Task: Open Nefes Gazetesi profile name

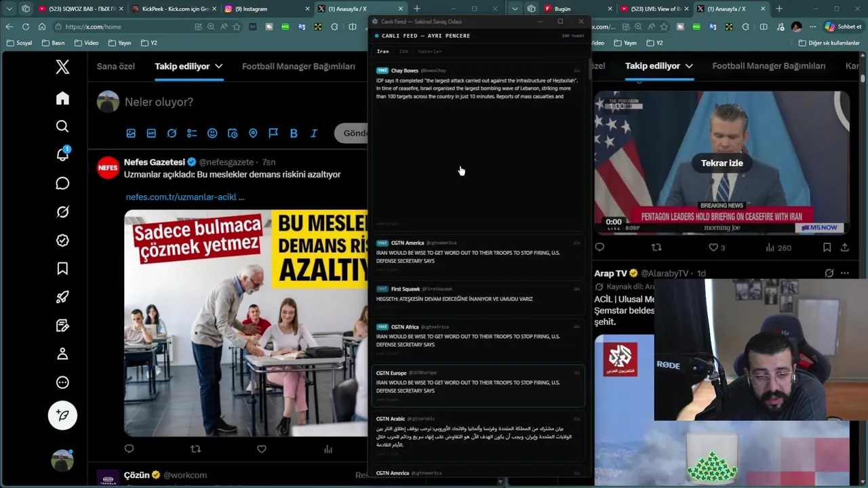Action: pos(155,162)
